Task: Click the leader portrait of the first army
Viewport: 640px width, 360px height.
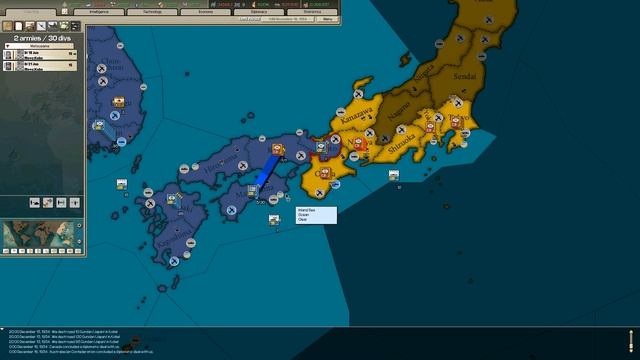Action: pos(8,55)
